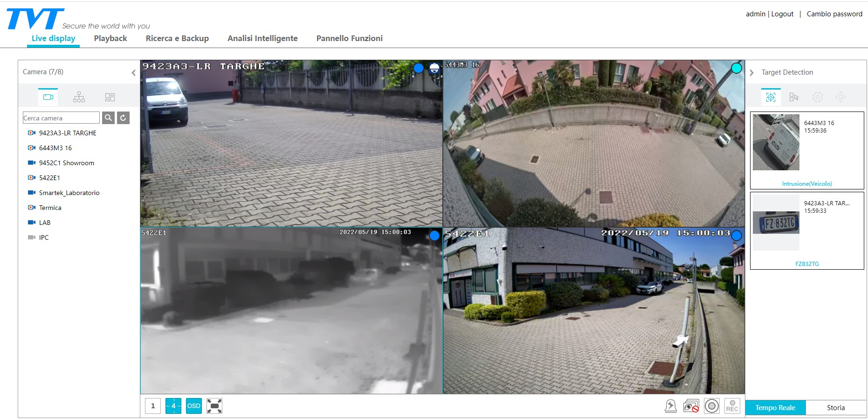868x419 pixels.
Task: Click the camera search magnifier button
Action: (x=108, y=118)
